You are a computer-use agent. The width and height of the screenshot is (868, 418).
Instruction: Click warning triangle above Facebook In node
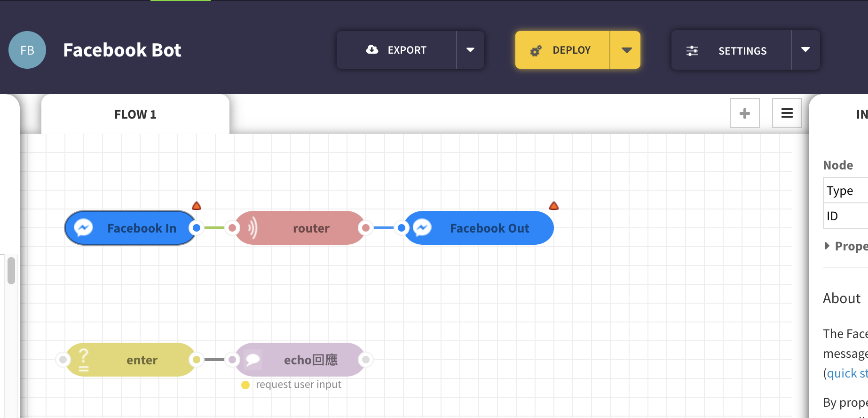[197, 206]
